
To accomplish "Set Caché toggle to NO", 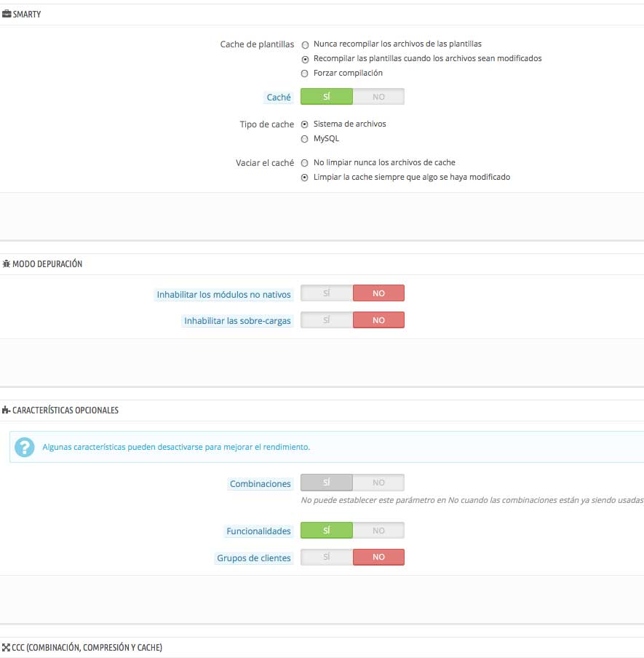I will (x=378, y=97).
